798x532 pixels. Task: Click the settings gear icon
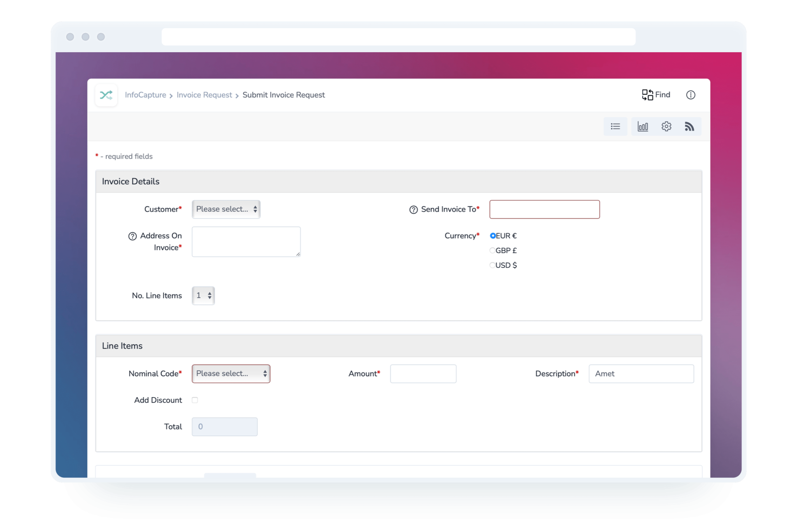tap(666, 126)
